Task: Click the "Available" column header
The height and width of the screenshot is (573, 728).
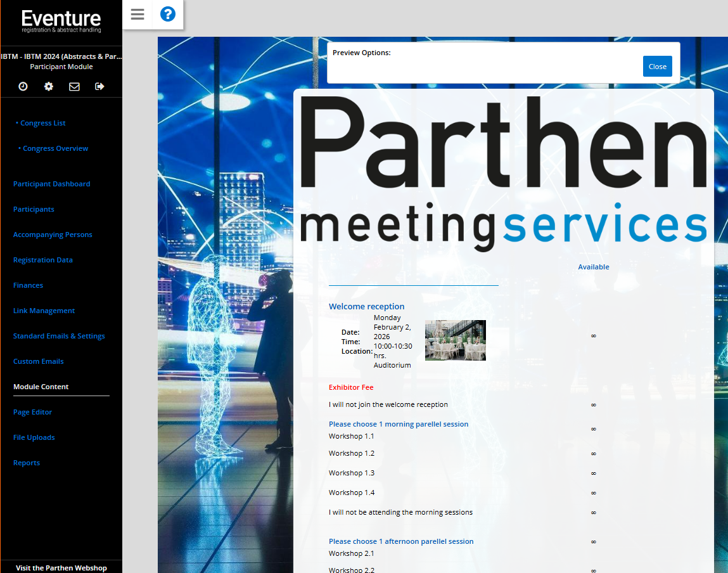Action: pyautogui.click(x=593, y=267)
